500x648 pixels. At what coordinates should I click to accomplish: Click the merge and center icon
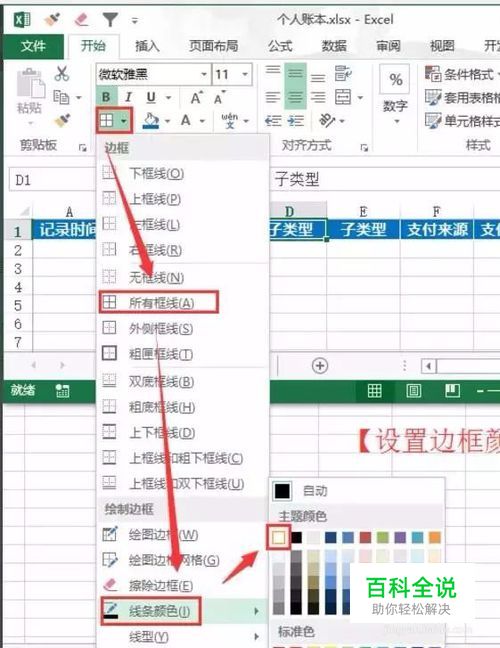click(343, 98)
